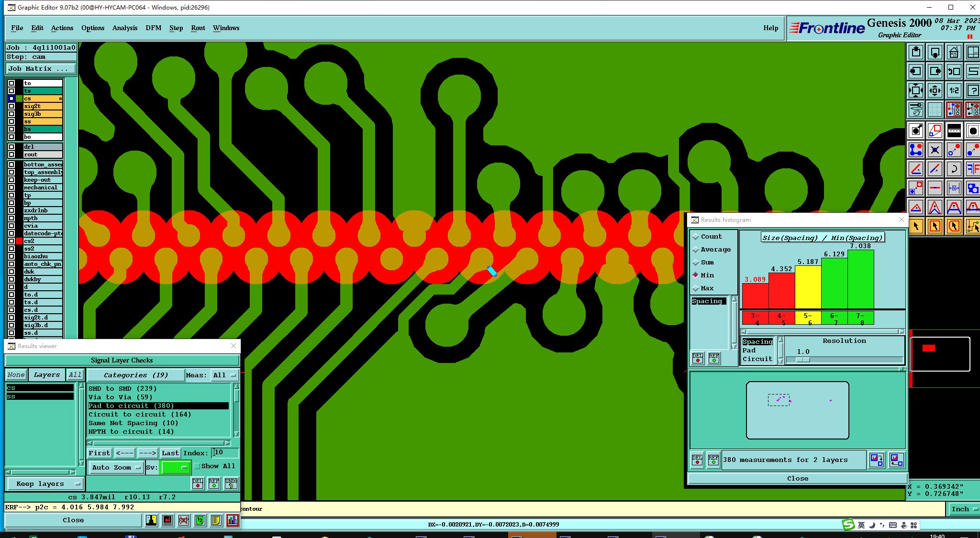
Task: Click the UNDO icon in Results viewer
Action: 231,483
